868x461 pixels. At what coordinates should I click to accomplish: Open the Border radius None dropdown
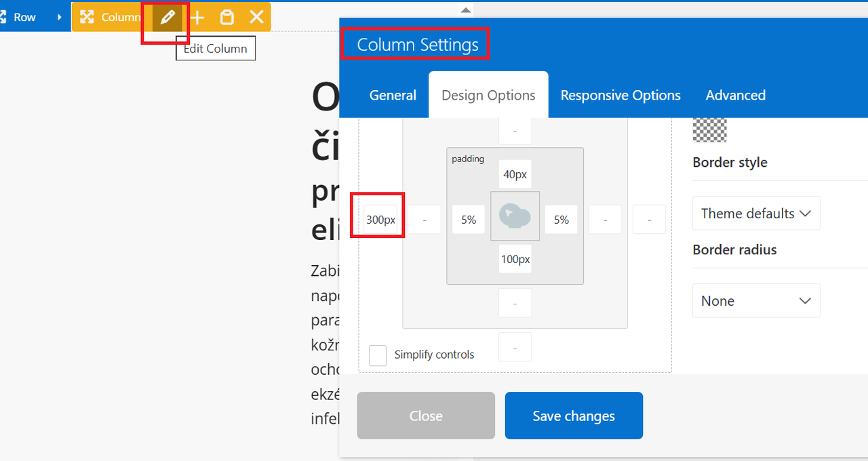[756, 301]
